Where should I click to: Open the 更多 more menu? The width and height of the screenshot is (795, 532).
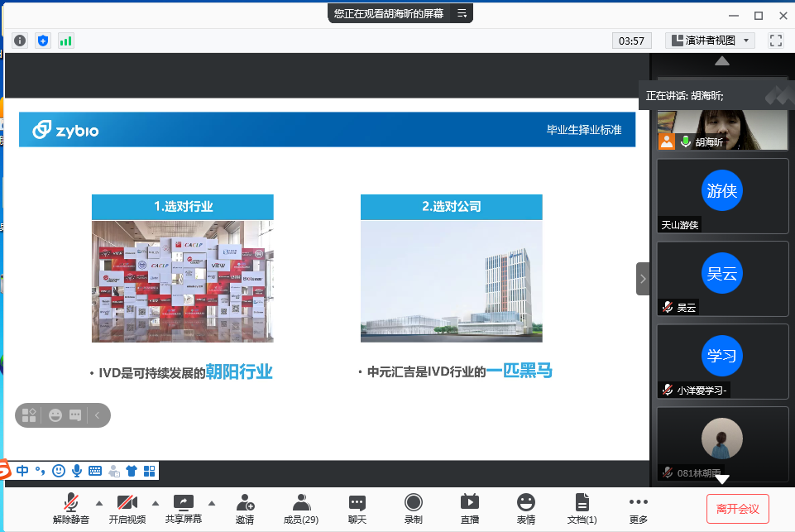tap(639, 509)
